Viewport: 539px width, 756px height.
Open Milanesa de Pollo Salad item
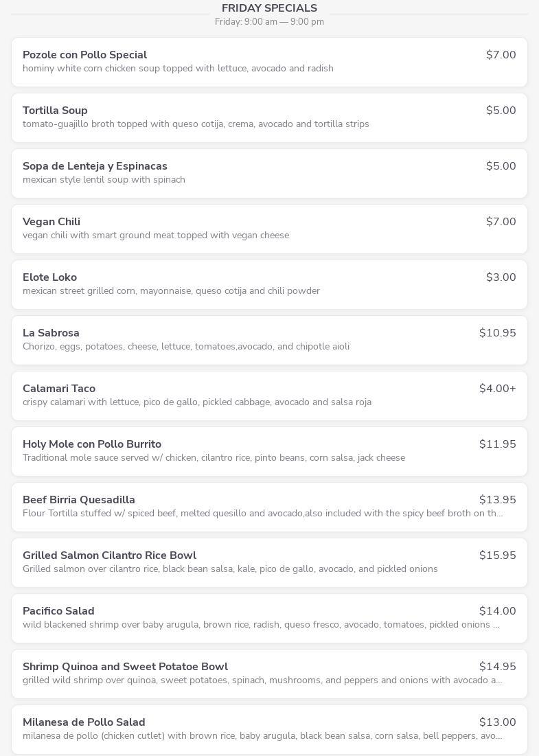pyautogui.click(x=84, y=722)
